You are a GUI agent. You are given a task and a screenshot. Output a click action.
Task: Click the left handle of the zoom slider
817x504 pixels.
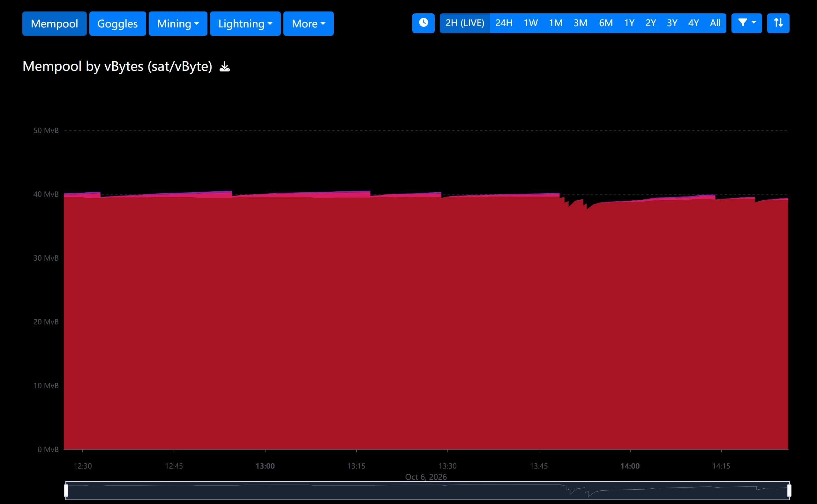point(66,491)
